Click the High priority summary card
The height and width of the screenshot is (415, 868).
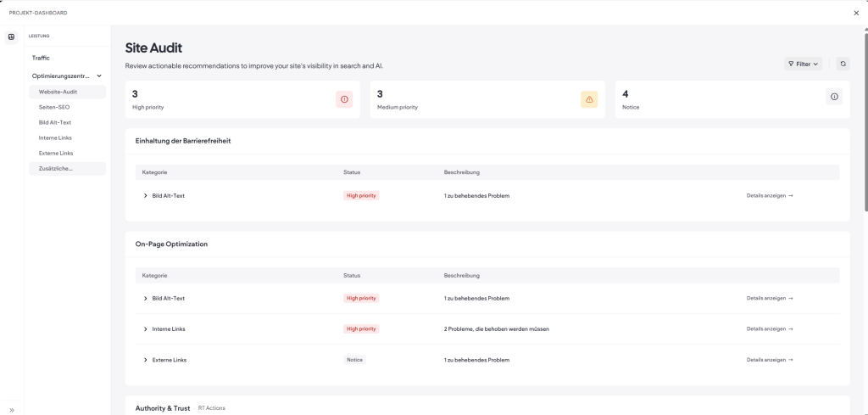coord(242,99)
